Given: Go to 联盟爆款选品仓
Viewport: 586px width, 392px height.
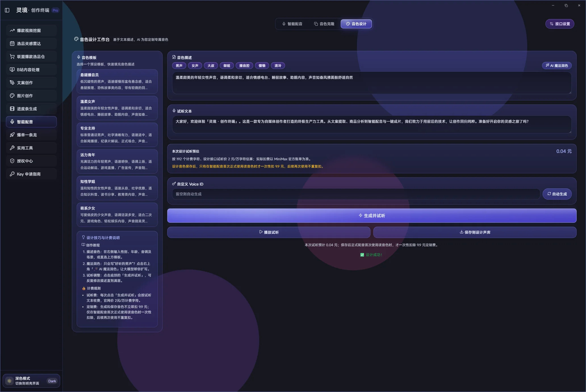Looking at the screenshot, I should point(31,56).
